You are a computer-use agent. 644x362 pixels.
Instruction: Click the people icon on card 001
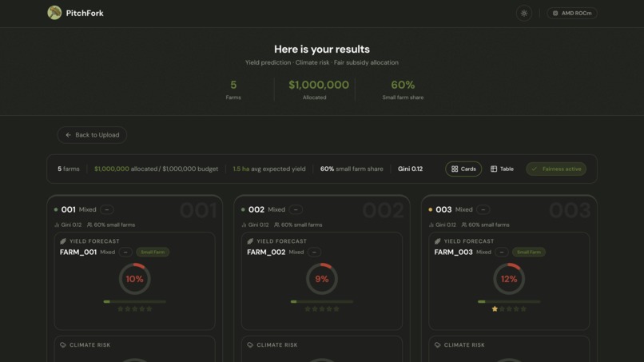pos(89,225)
